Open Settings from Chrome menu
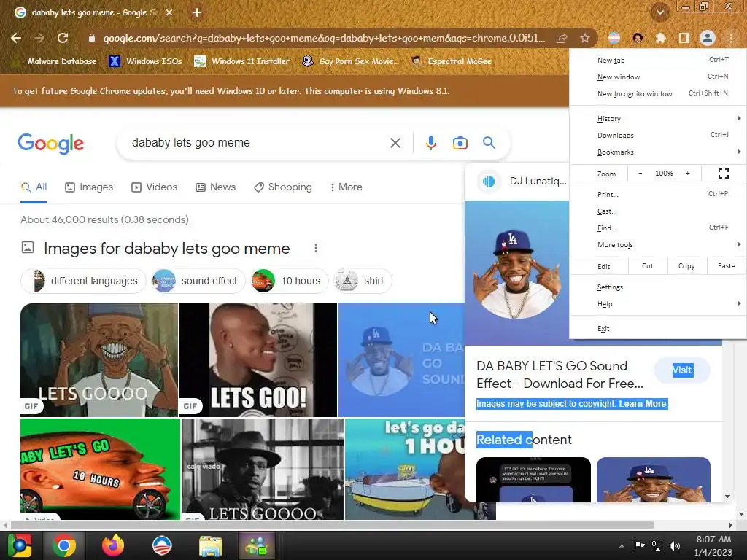747x560 pixels. 658,287
